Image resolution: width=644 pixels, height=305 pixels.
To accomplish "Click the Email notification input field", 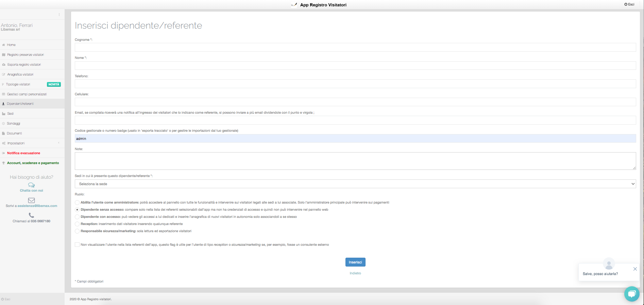I will 355,120.
